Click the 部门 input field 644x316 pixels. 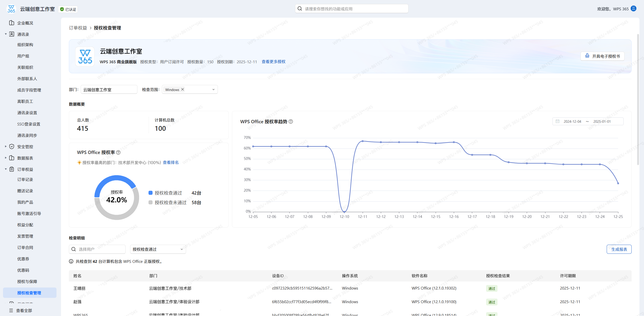point(109,89)
